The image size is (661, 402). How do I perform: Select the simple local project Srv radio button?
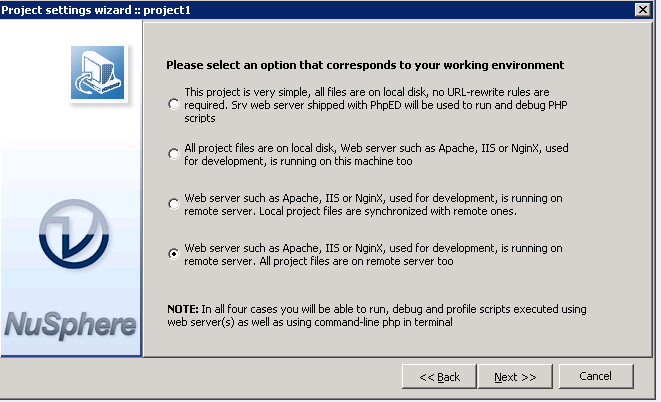[175, 104]
